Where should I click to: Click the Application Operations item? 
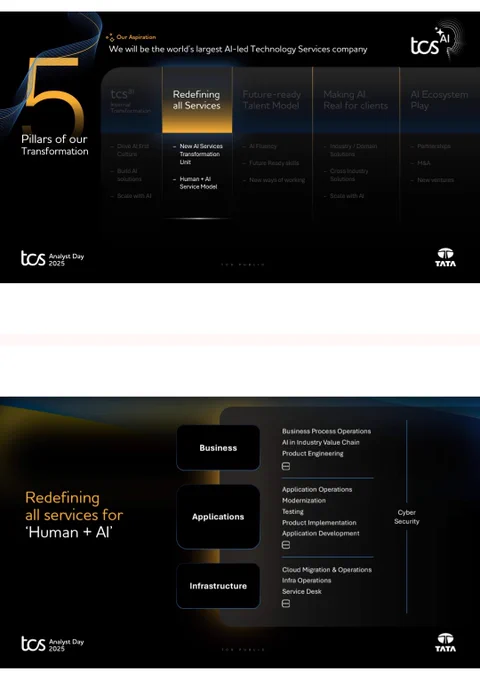[x=317, y=489]
